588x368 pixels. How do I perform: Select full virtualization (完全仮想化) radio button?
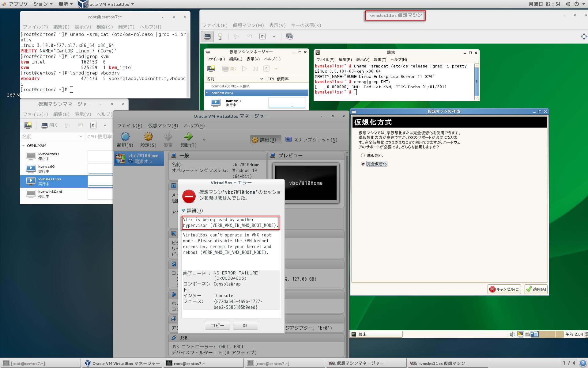(x=363, y=164)
